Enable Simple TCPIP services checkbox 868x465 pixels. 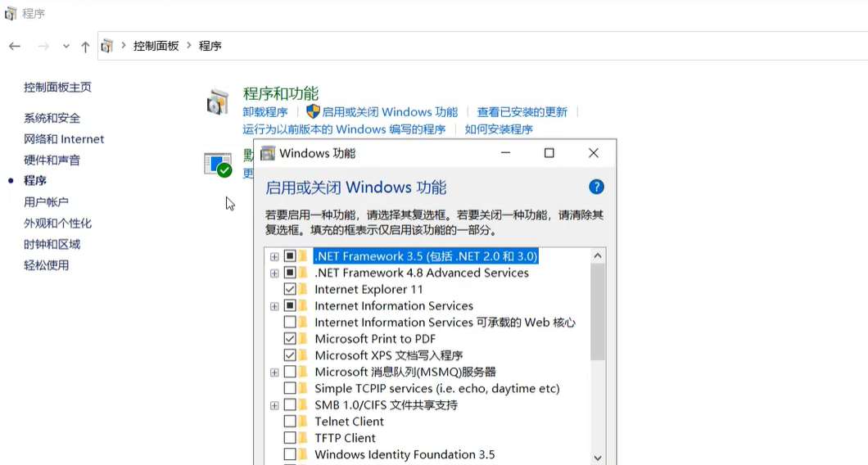pyautogui.click(x=290, y=388)
